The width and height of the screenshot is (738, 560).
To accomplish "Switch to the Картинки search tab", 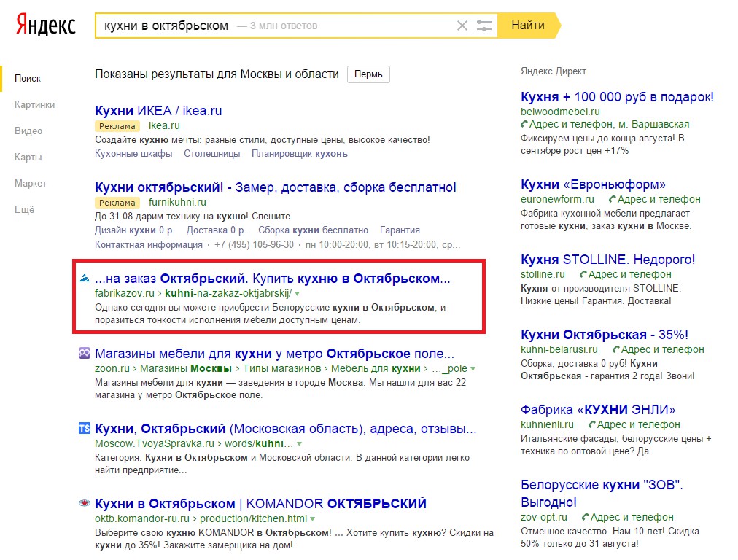I will click(x=34, y=104).
